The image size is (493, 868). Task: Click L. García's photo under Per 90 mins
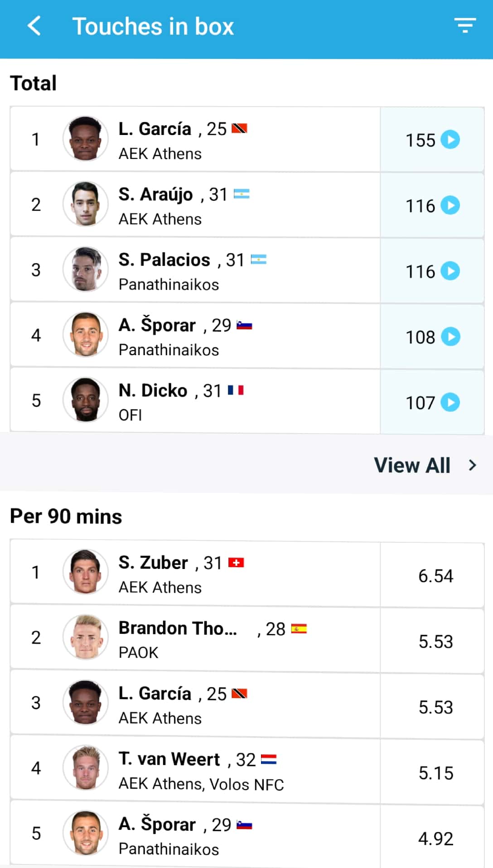click(85, 702)
